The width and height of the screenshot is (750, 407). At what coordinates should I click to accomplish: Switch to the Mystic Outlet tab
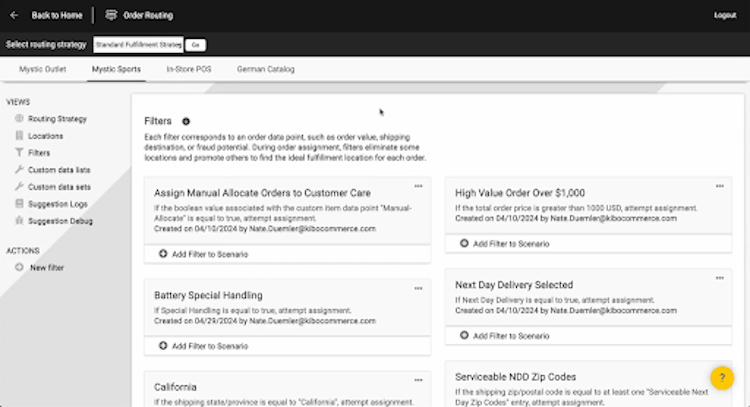tap(43, 69)
